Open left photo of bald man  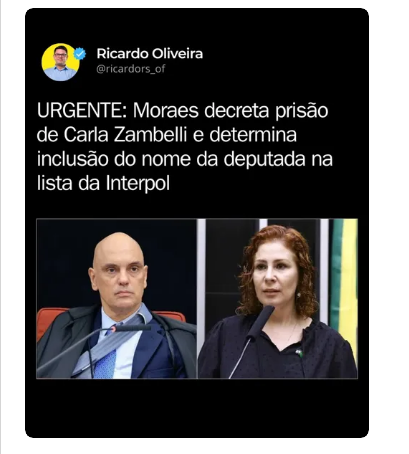[116, 299]
